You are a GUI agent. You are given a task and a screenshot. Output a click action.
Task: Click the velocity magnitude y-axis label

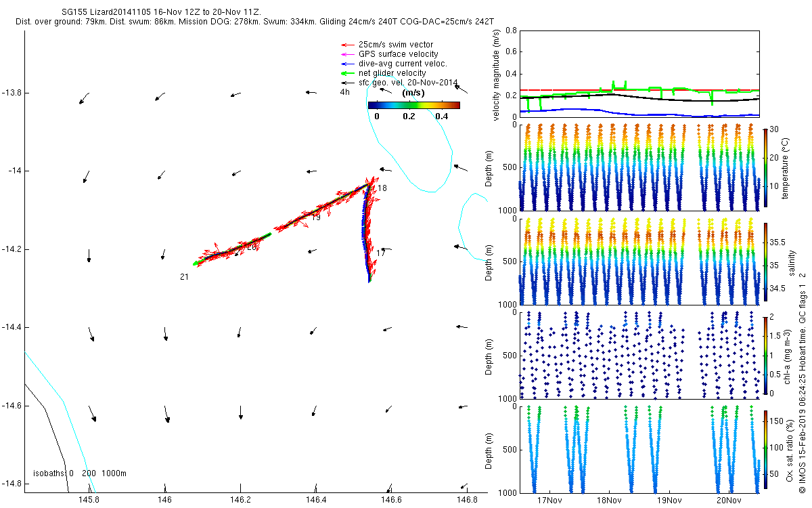pyautogui.click(x=496, y=76)
